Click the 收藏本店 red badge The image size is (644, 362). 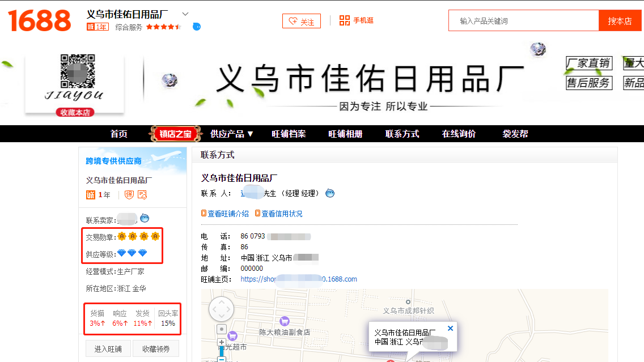coord(75,112)
